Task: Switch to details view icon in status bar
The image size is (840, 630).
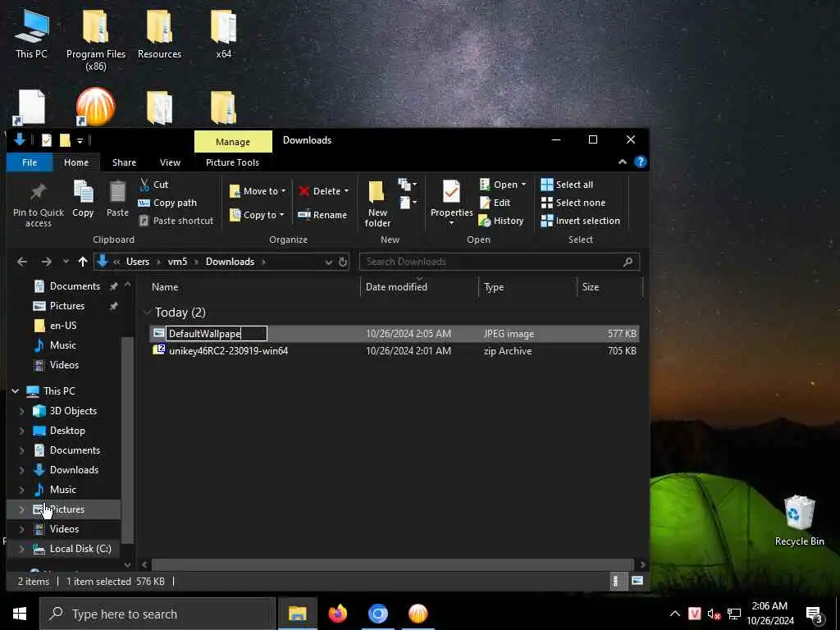Action: 616,582
